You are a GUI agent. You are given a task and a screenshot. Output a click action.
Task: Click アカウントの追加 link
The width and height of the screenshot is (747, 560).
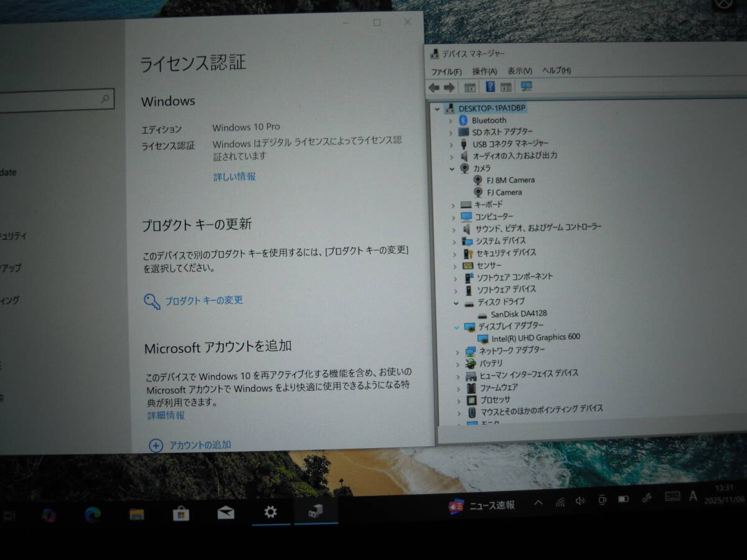200,445
